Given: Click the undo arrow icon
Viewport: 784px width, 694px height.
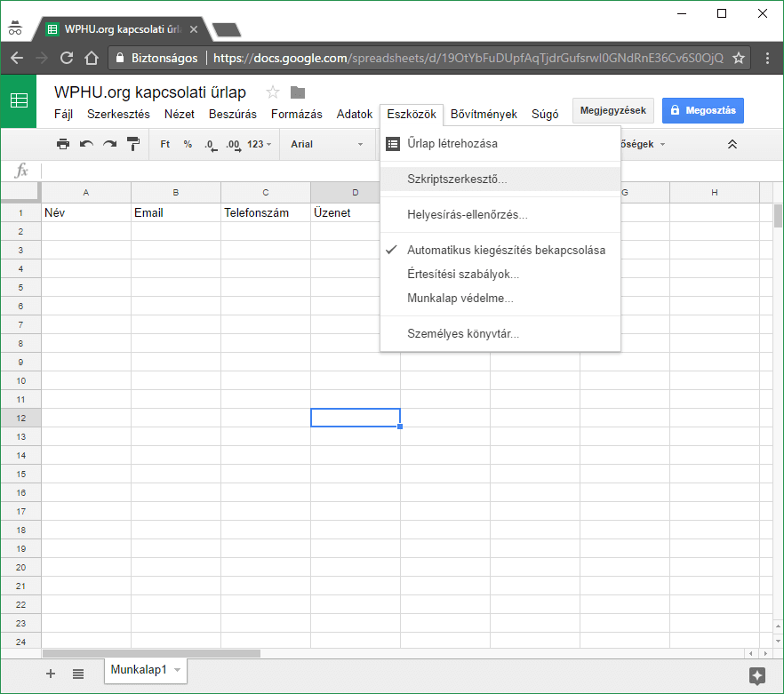Looking at the screenshot, I should point(86,144).
